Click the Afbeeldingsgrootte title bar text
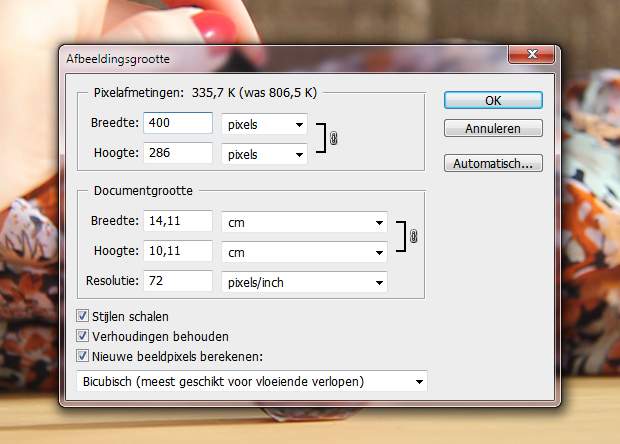 [118, 59]
